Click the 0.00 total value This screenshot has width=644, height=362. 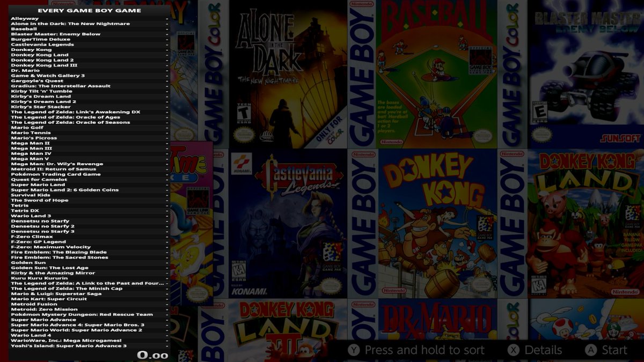click(x=153, y=355)
